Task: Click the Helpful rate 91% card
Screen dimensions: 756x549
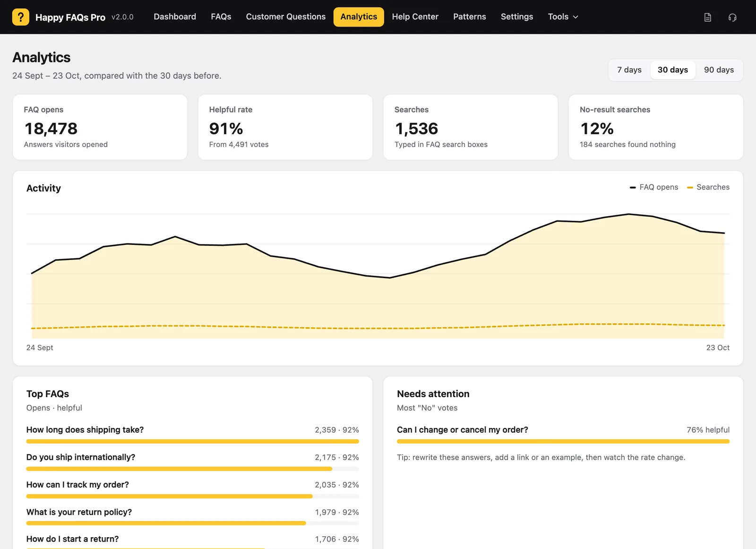Action: [x=285, y=127]
